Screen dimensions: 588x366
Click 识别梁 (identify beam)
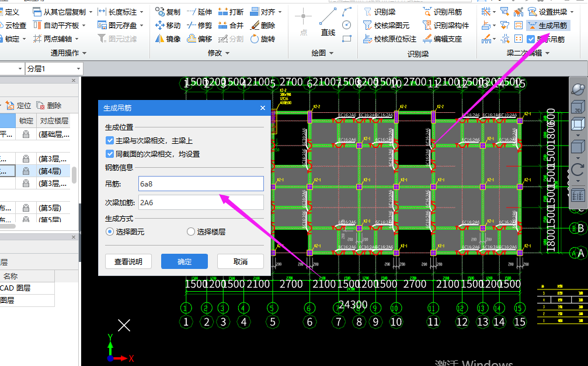(x=379, y=12)
